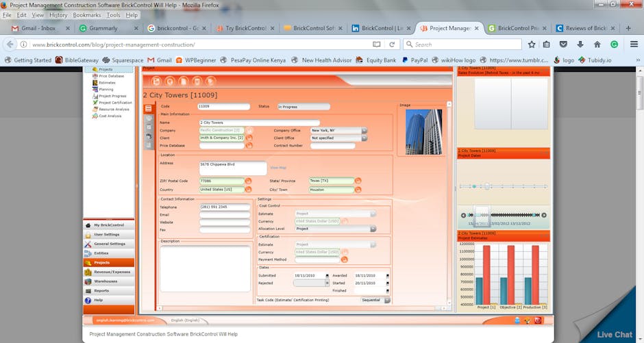
Task: Open General Settings in the sidebar
Action: point(109,244)
